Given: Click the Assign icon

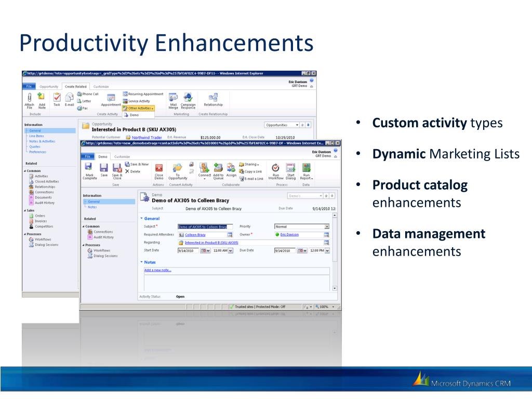Looking at the screenshot, I should click(x=231, y=170).
